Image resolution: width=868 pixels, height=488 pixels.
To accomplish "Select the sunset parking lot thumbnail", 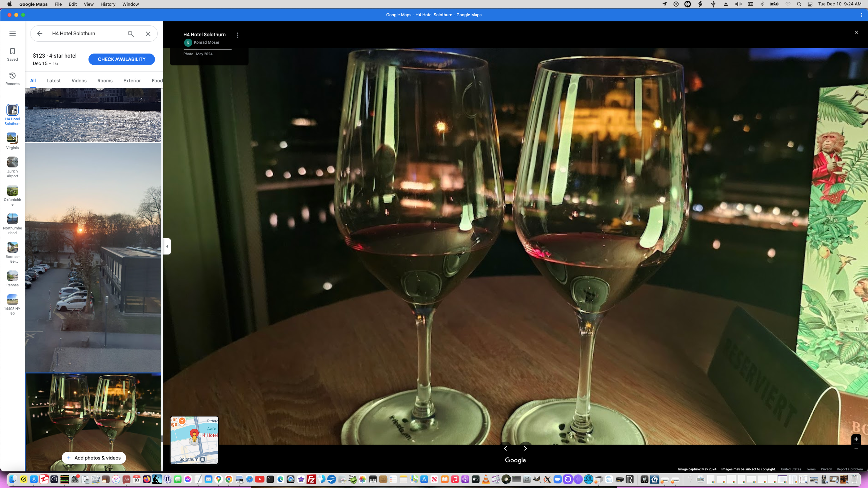I will pos(93,258).
